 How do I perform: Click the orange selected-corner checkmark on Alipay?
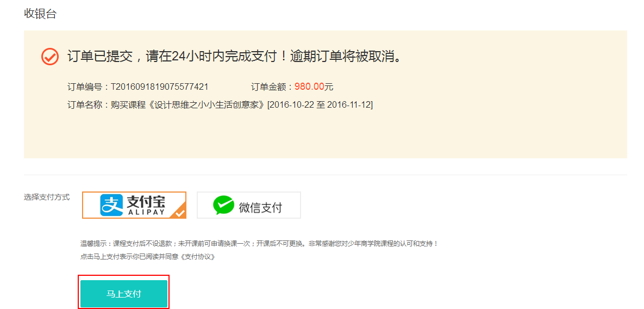point(180,212)
